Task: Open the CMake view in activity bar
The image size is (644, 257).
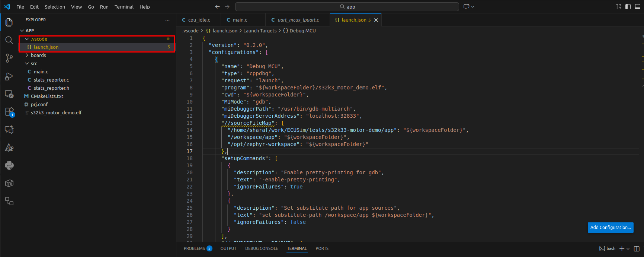Action: (9, 147)
